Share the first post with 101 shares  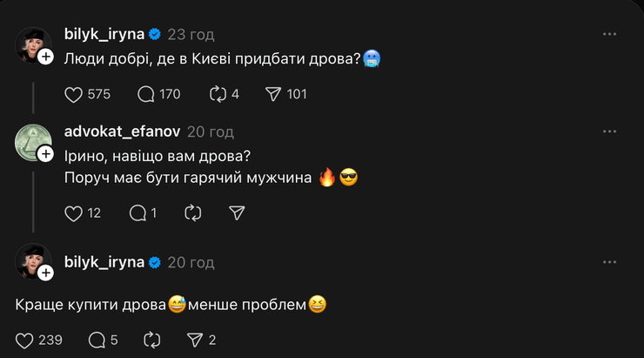pos(273,94)
